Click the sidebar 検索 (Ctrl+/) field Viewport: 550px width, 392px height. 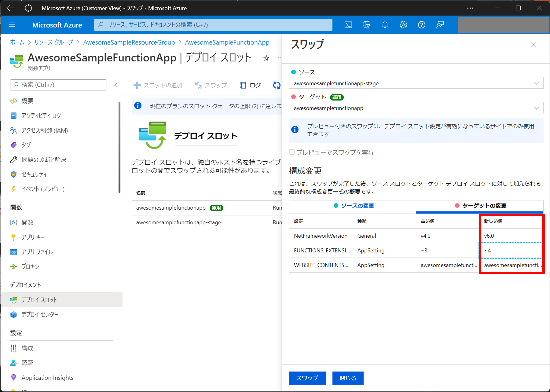(x=58, y=85)
